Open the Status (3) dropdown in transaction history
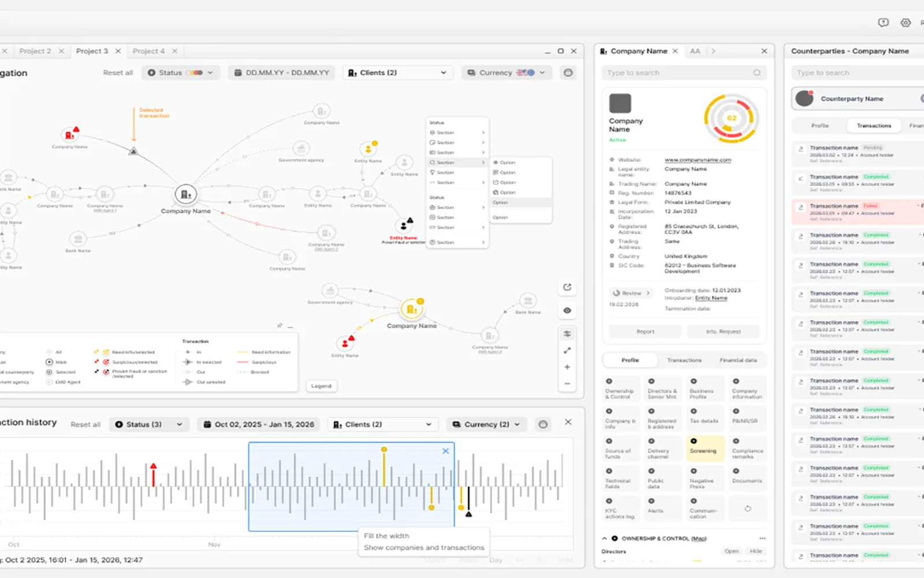The width and height of the screenshot is (924, 578). (x=149, y=424)
